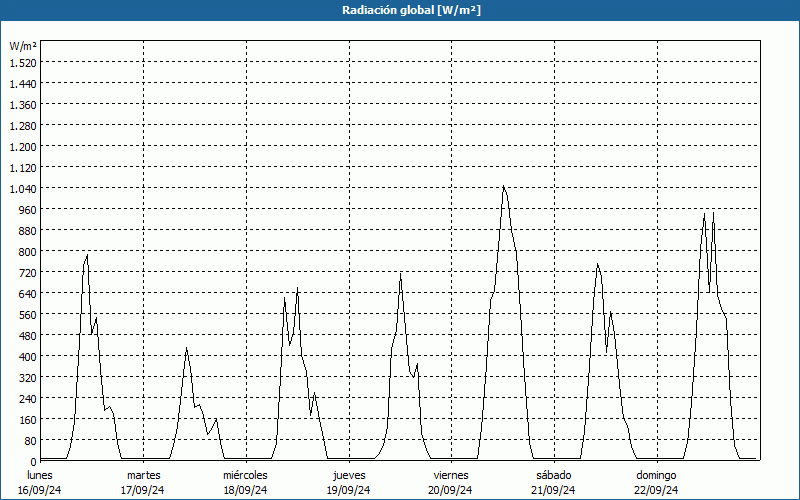Image resolution: width=800 pixels, height=500 pixels.
Task: Click the 640 axis value
Action: (28, 294)
